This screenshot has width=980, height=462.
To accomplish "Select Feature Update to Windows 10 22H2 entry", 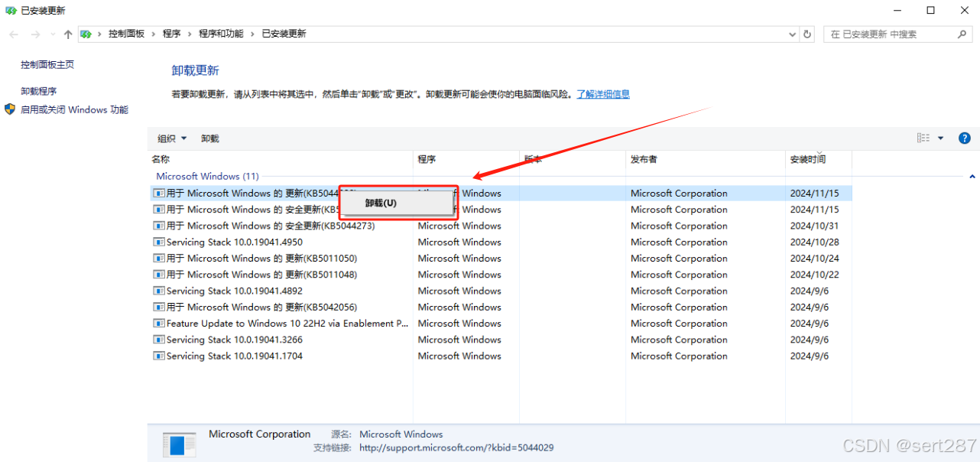I will tap(500, 324).
